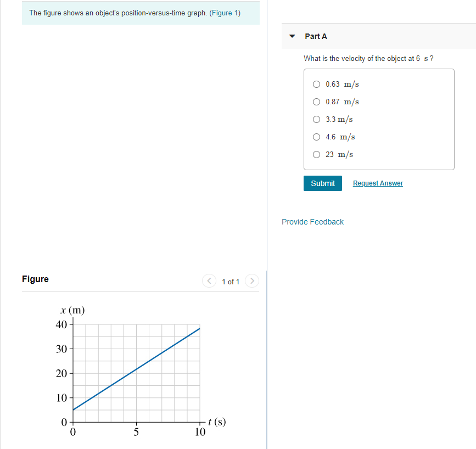Collapse the Part A section triangle

coord(292,36)
